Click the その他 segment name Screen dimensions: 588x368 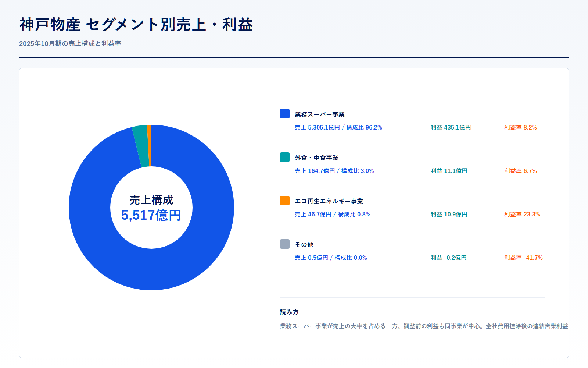[x=304, y=245]
